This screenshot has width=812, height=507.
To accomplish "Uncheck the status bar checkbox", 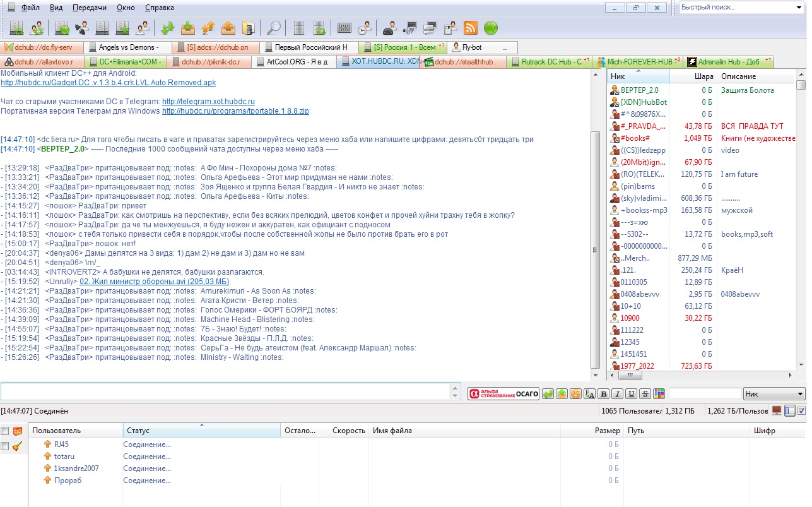I will tap(801, 411).
